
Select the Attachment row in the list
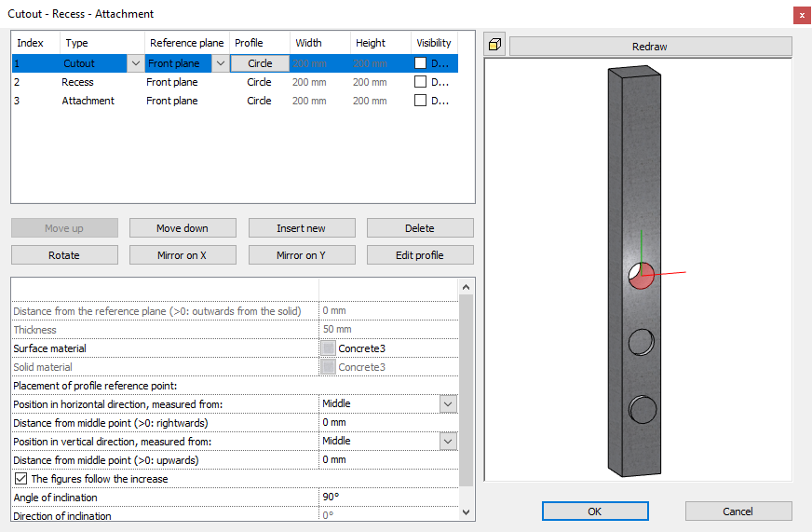pos(88,101)
